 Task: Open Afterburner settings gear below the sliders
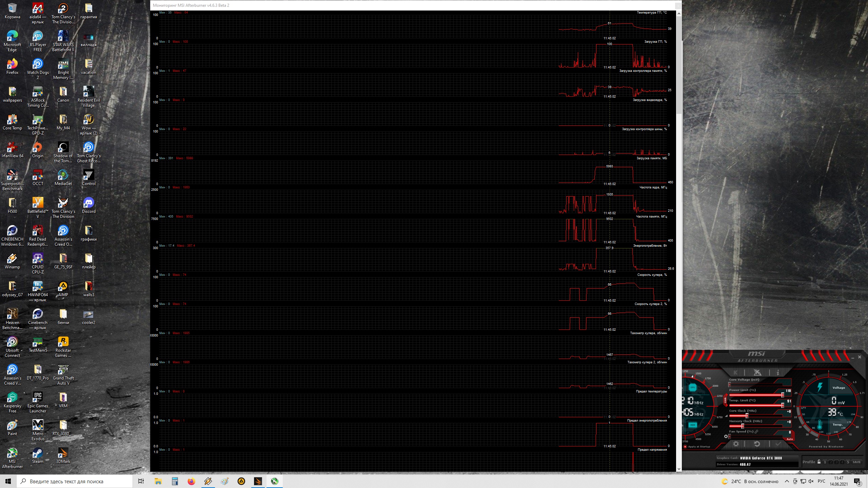click(x=736, y=444)
